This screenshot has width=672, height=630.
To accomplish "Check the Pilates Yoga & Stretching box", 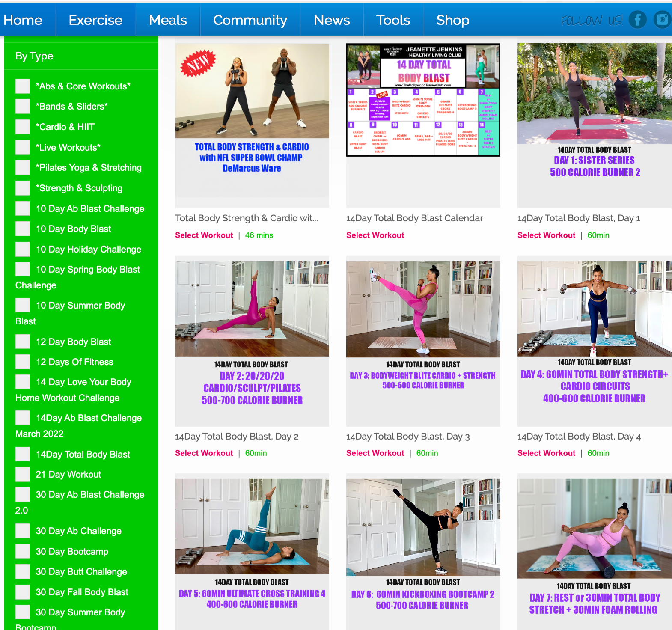I will coord(23,167).
